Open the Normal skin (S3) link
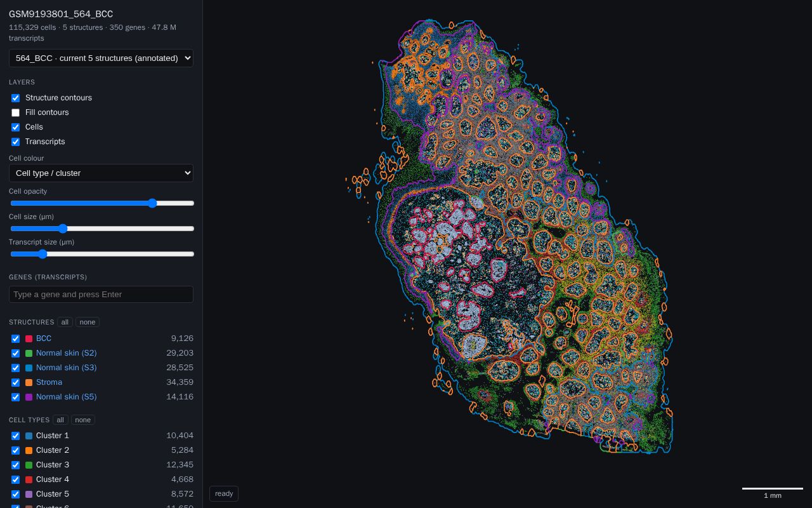 coord(67,368)
